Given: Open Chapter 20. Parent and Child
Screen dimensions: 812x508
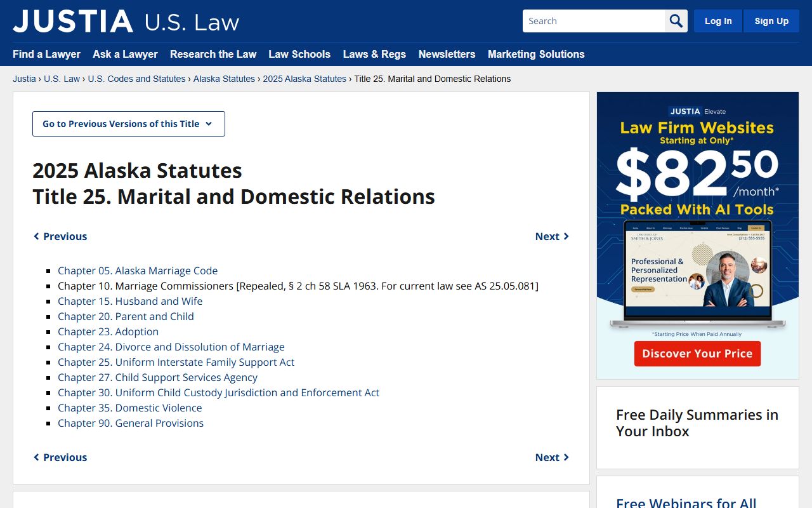Looking at the screenshot, I should tap(126, 316).
